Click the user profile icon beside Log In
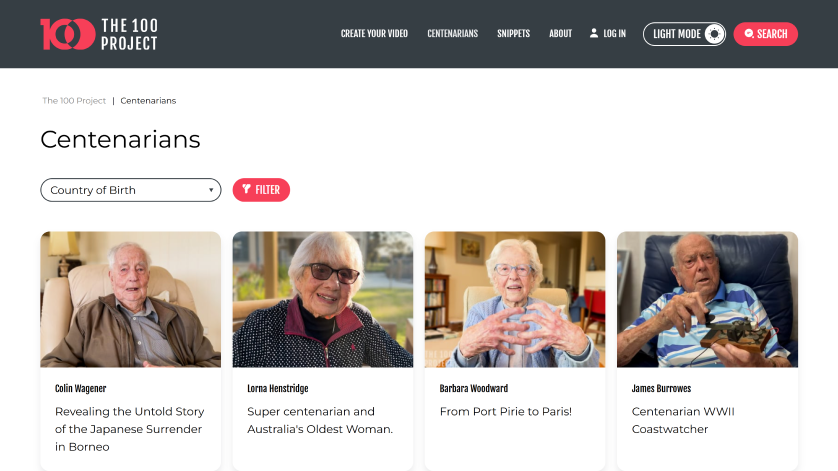 pos(594,33)
